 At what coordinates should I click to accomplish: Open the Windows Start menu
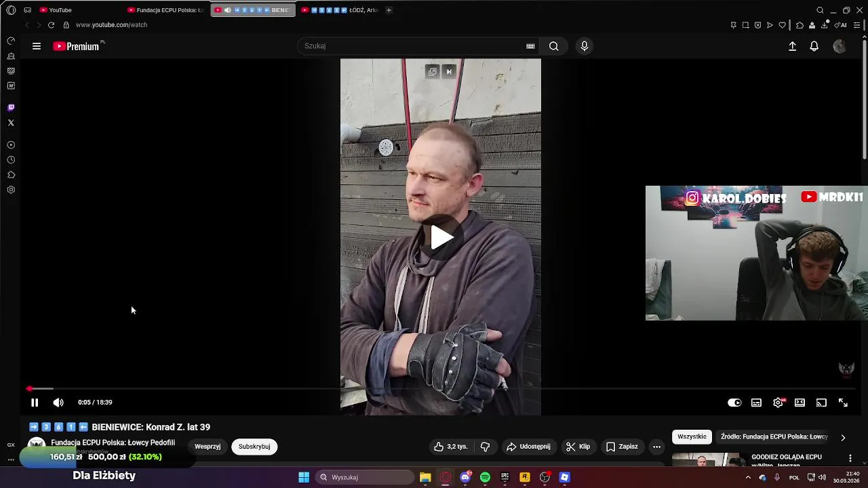[x=304, y=477]
